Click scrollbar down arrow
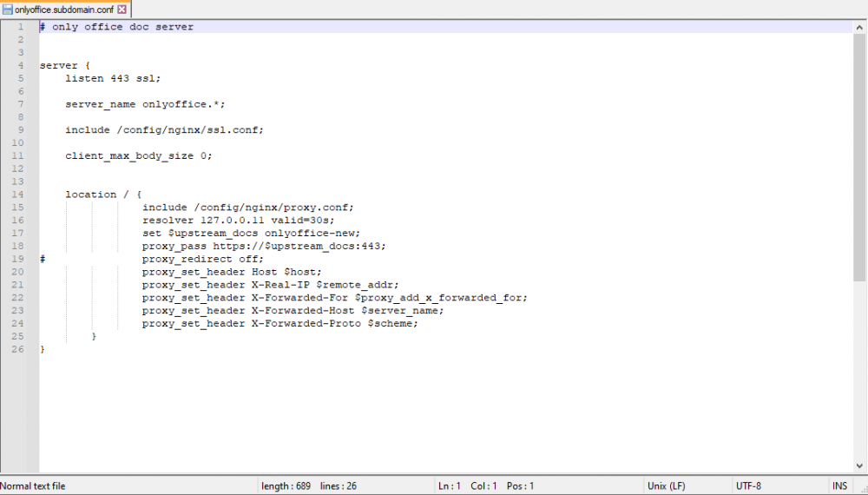This screenshot has height=495, width=868. point(859,466)
